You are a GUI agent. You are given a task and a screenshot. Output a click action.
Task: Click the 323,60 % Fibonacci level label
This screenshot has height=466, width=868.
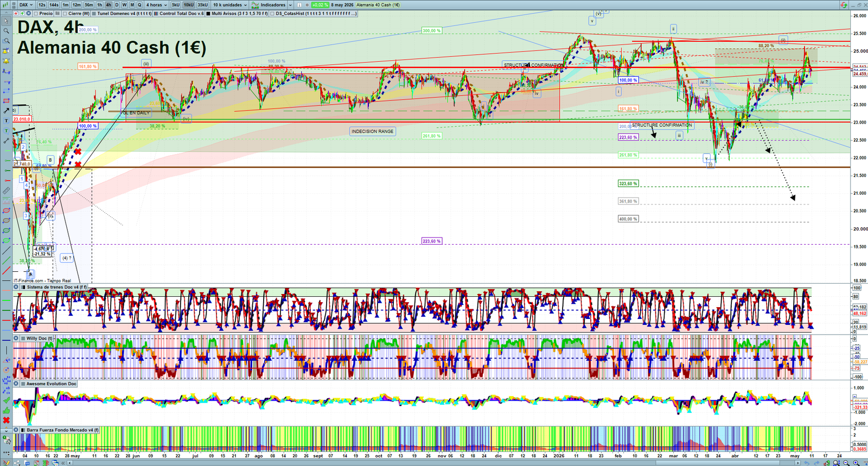pos(628,184)
